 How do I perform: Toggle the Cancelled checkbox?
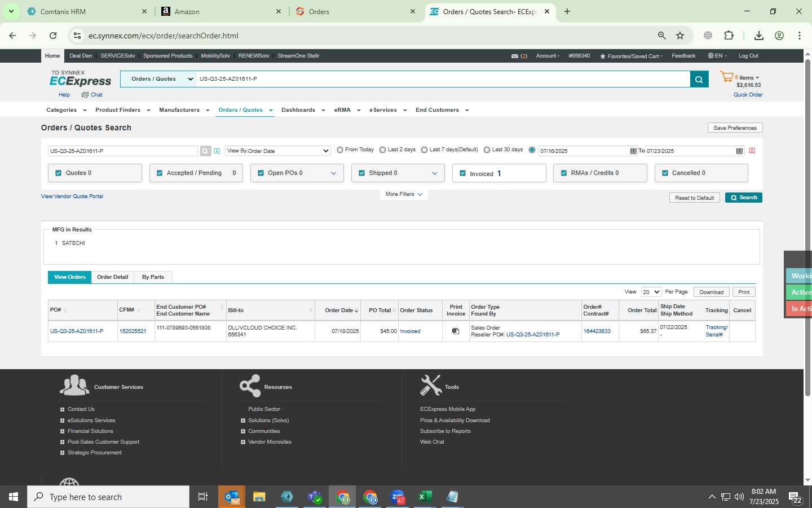tap(665, 173)
